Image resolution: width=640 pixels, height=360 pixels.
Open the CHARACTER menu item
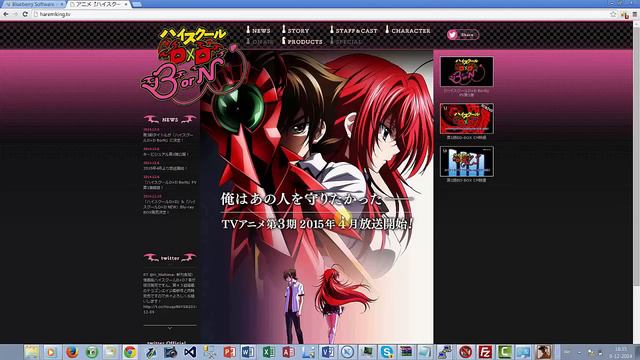click(x=408, y=30)
